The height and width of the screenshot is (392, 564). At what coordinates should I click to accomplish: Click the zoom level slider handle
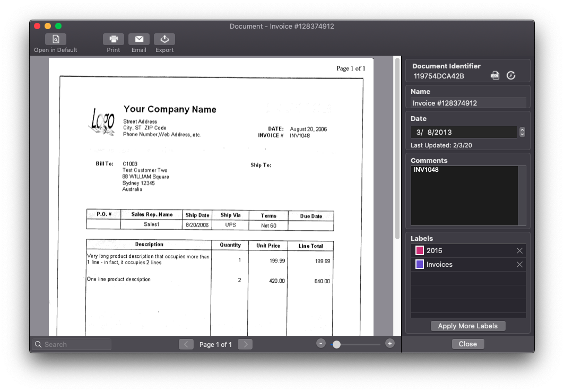click(x=337, y=344)
